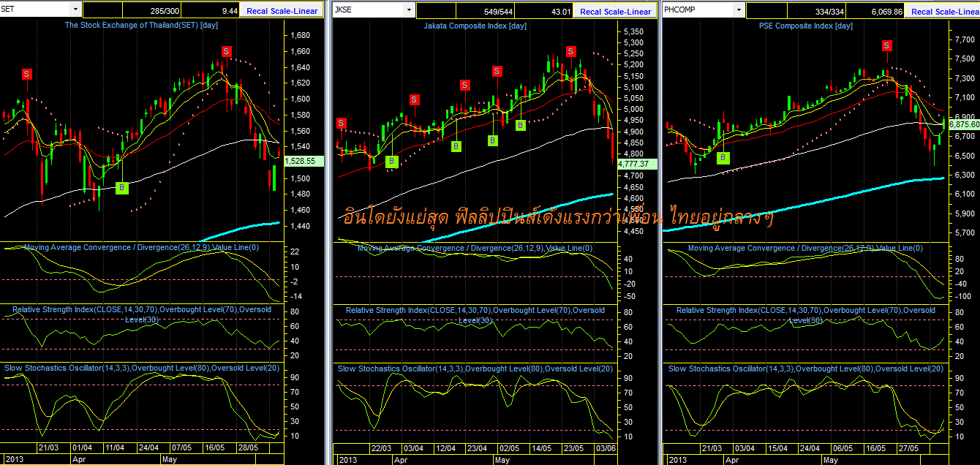This screenshot has height=465, width=980.
Task: Select the Relative Strength Index label in PHCOMP panel
Action: tap(805, 315)
